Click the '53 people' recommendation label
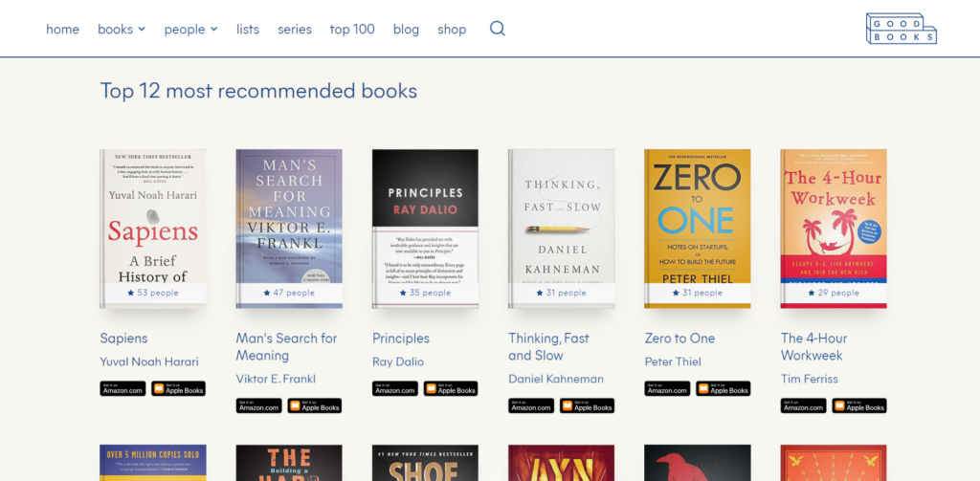Screen dimensions: 980x481 [153, 293]
